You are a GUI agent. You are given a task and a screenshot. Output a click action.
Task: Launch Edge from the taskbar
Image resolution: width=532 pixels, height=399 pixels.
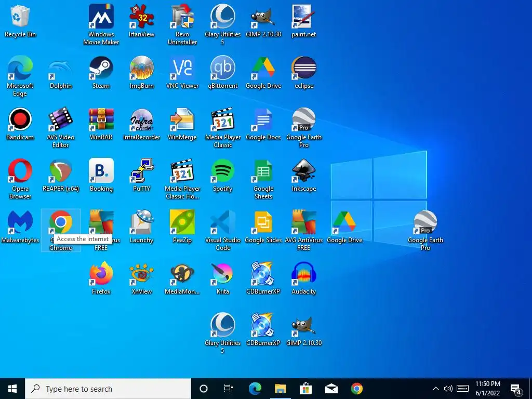[x=255, y=389]
